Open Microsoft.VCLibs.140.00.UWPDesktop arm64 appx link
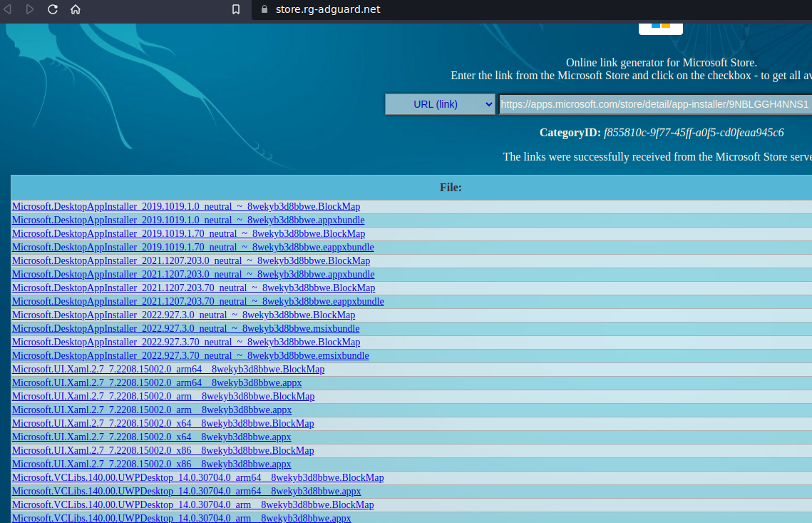Screen dimensions: 812x523 186,491
